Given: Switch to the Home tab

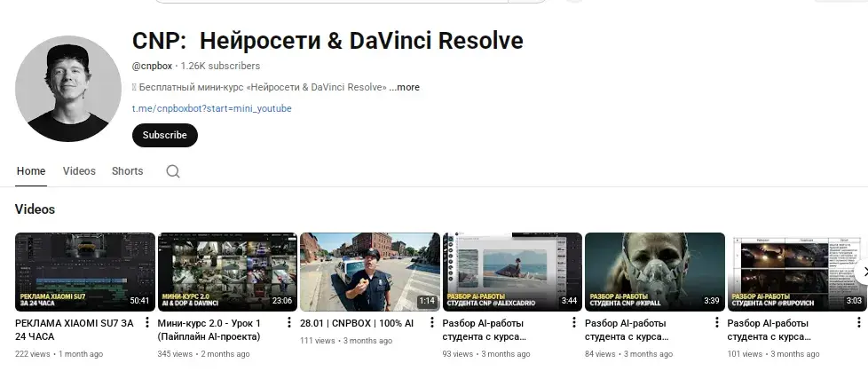Looking at the screenshot, I should [31, 171].
